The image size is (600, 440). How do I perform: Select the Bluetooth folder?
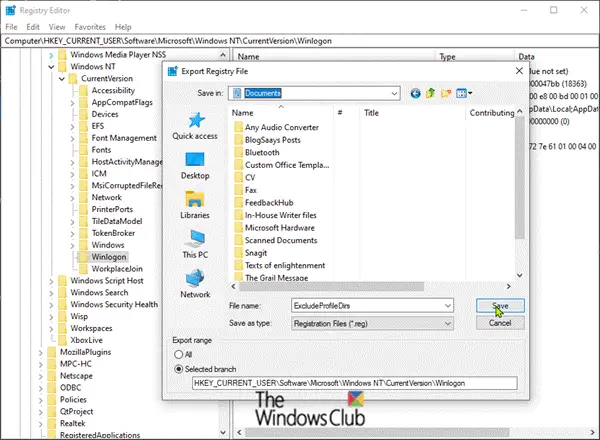pyautogui.click(x=257, y=152)
